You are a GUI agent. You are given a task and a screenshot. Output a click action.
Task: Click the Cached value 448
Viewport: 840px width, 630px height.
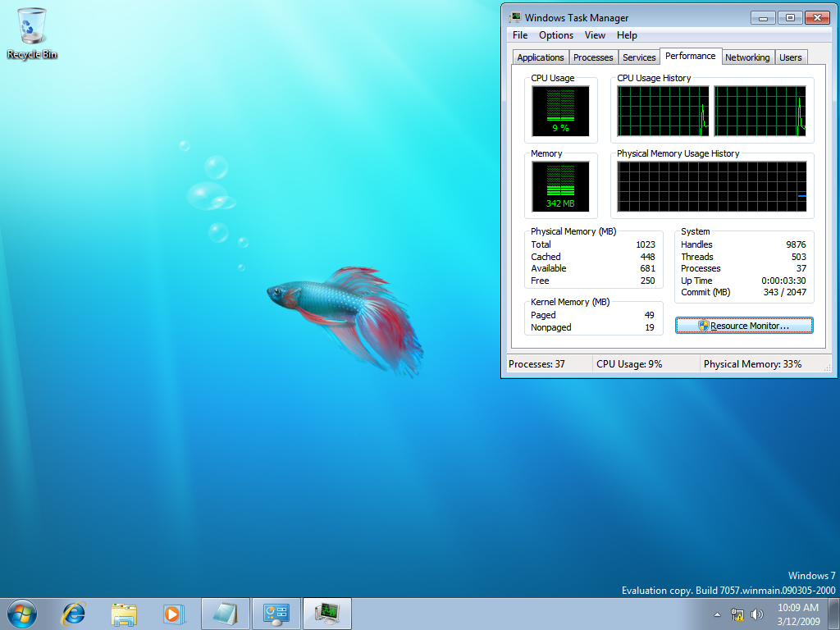tap(648, 257)
